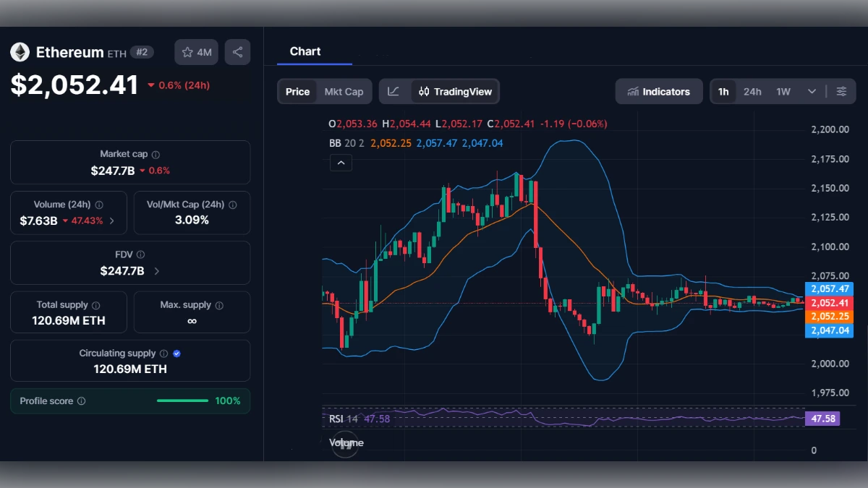
Task: Click the Ethereum logo icon
Action: (20, 51)
